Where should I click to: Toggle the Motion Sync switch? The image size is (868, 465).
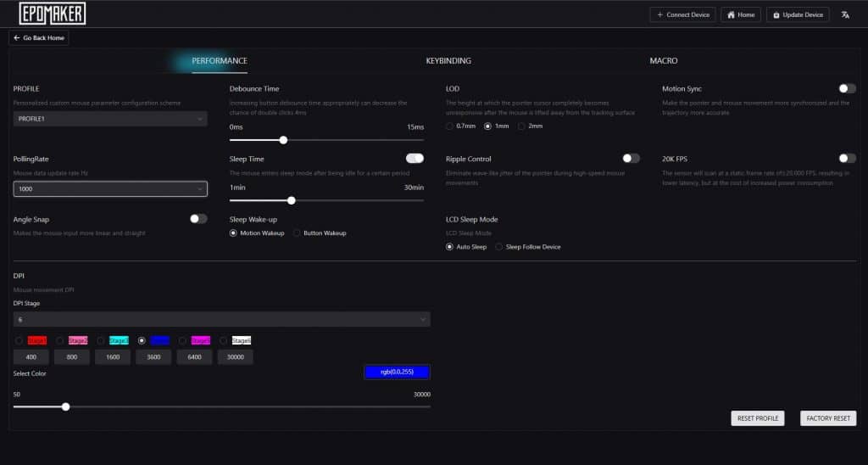click(x=847, y=89)
